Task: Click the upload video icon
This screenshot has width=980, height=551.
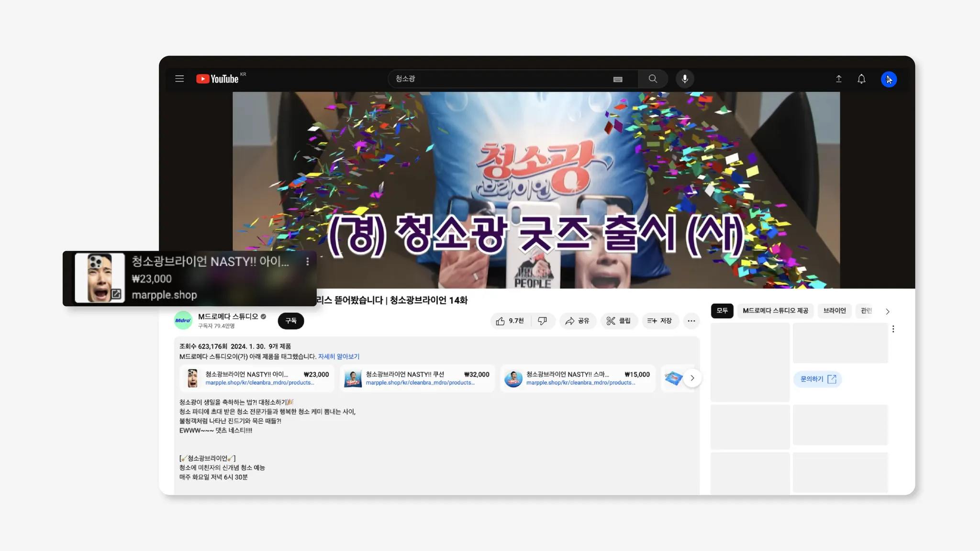Action: pyautogui.click(x=839, y=79)
